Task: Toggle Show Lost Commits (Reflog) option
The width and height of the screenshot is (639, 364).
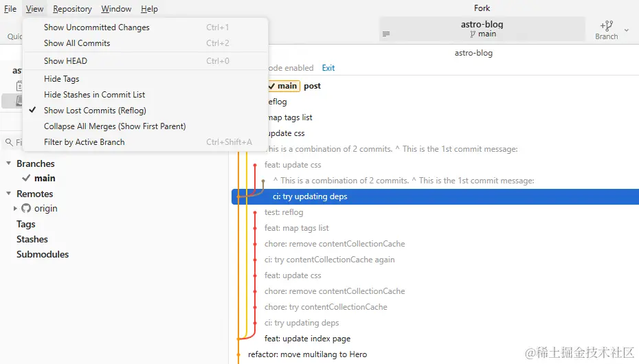Action: pos(145,111)
